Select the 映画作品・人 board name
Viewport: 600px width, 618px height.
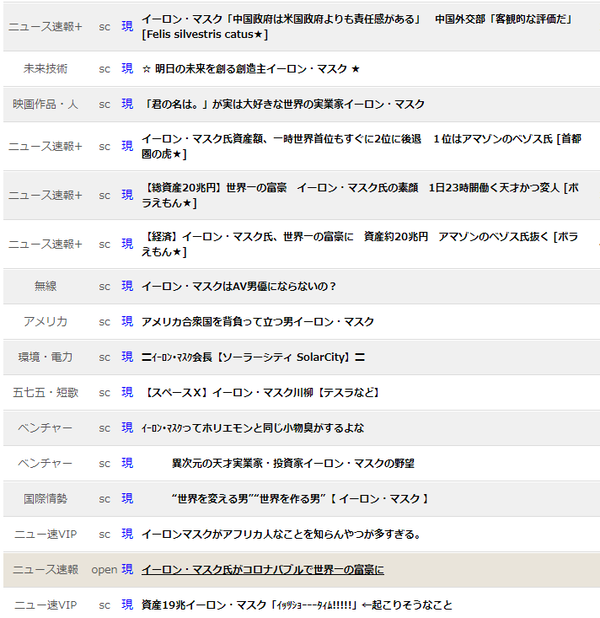point(45,104)
